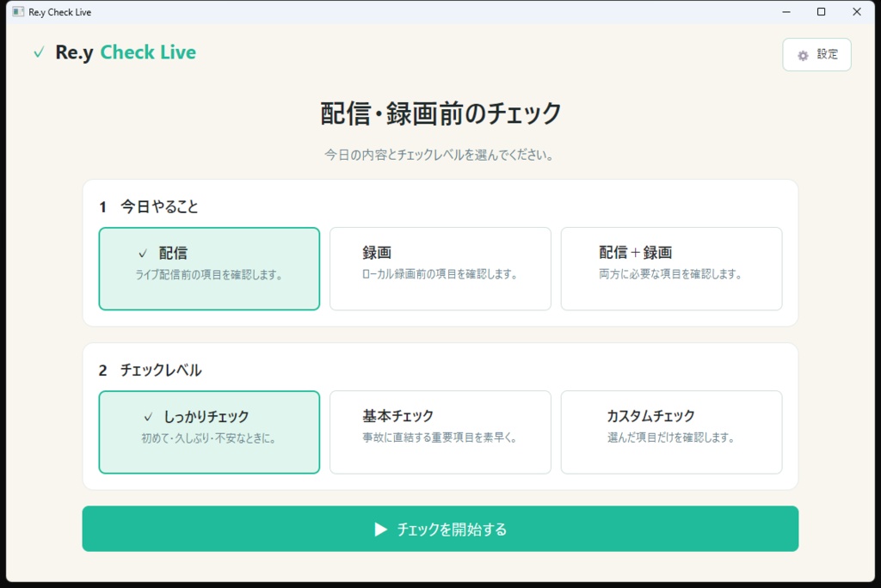The height and width of the screenshot is (588, 881).
Task: Click the 配信・録画前のチェック heading
Action: [x=440, y=113]
